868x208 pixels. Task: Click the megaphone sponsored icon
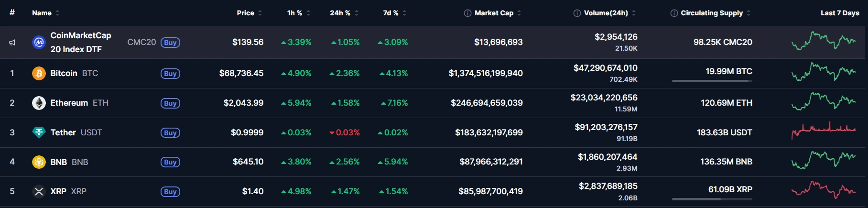coord(12,43)
